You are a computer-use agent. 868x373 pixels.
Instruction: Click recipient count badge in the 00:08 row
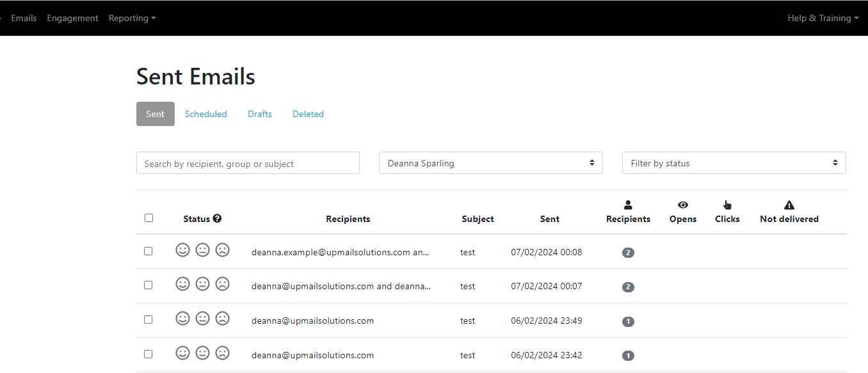click(x=628, y=253)
